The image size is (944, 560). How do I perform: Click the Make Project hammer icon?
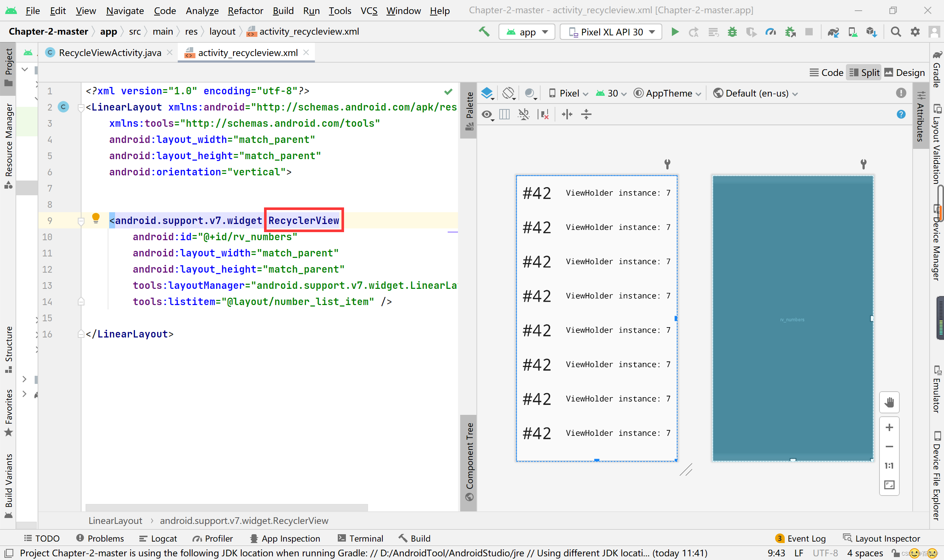484,32
